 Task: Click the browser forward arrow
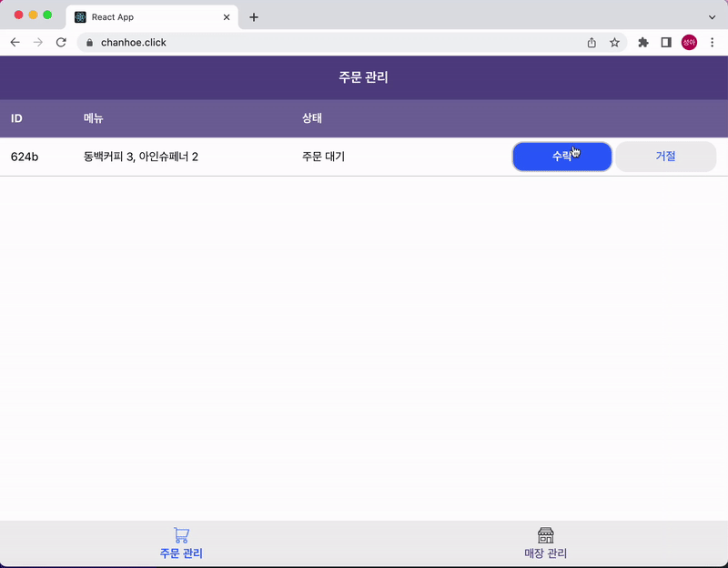click(38, 42)
